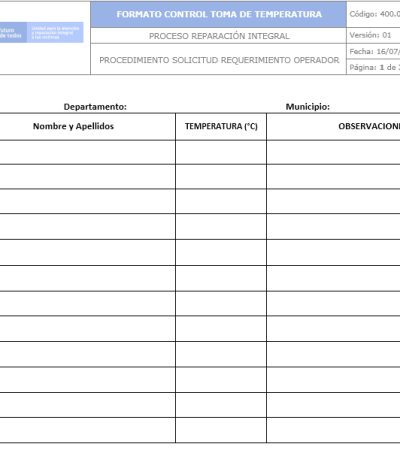Click the title FORMATO CONTROL TOMA DE TEMPERATURA
Viewport: 400px width, 450px height.
point(219,14)
